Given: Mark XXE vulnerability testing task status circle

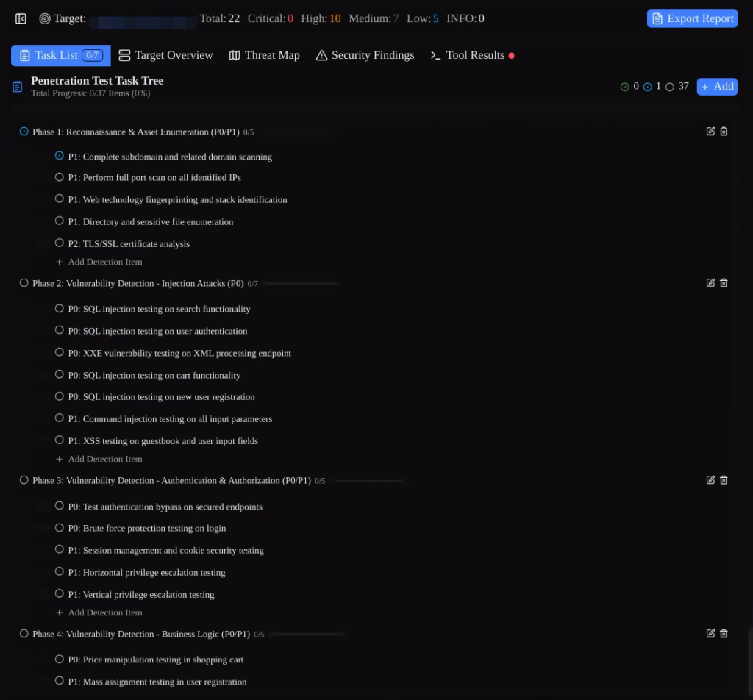Looking at the screenshot, I should (60, 352).
